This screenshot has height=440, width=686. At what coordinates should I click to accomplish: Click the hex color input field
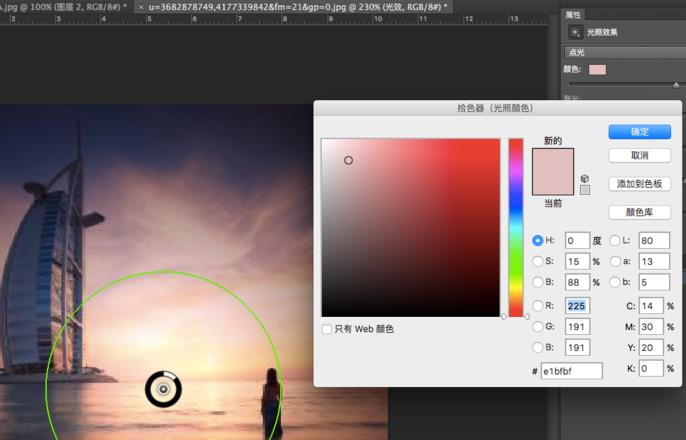tap(571, 371)
